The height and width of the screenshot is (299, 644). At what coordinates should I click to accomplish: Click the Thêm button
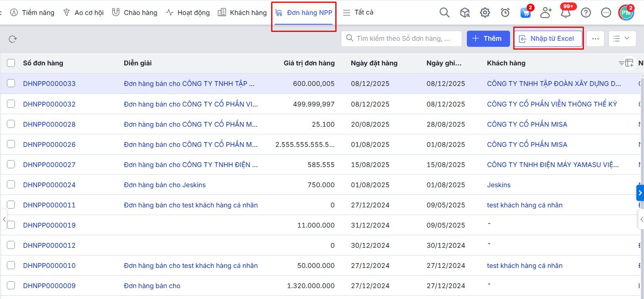coord(488,39)
